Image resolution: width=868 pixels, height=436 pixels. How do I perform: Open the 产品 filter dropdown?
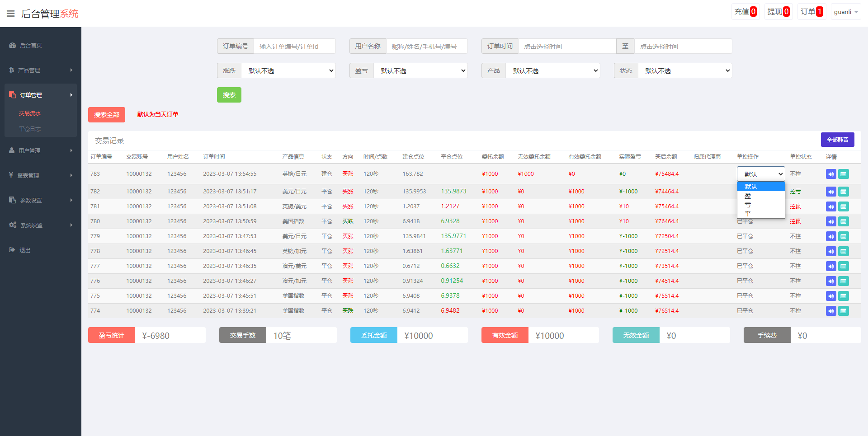tap(552, 70)
